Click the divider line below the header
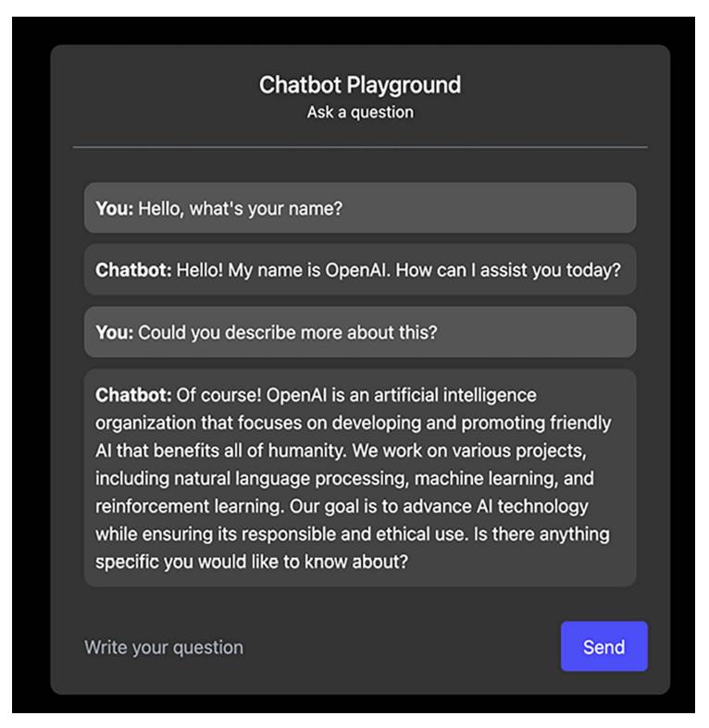The width and height of the screenshot is (709, 728). coord(359,147)
